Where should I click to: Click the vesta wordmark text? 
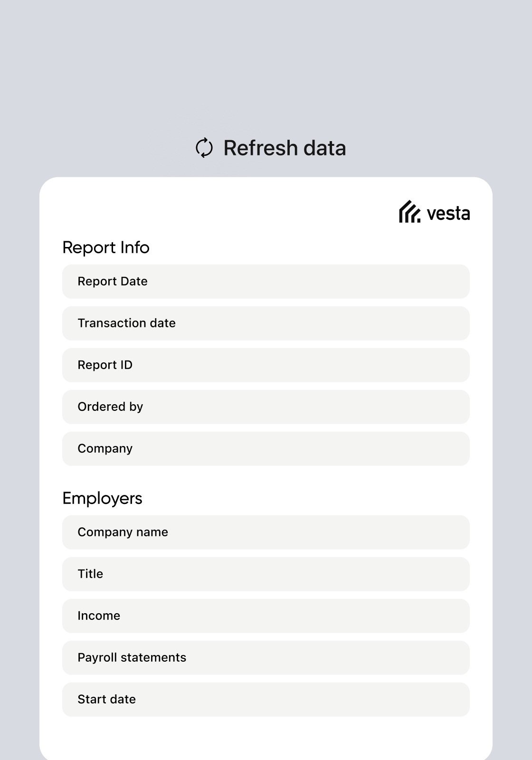[448, 214]
